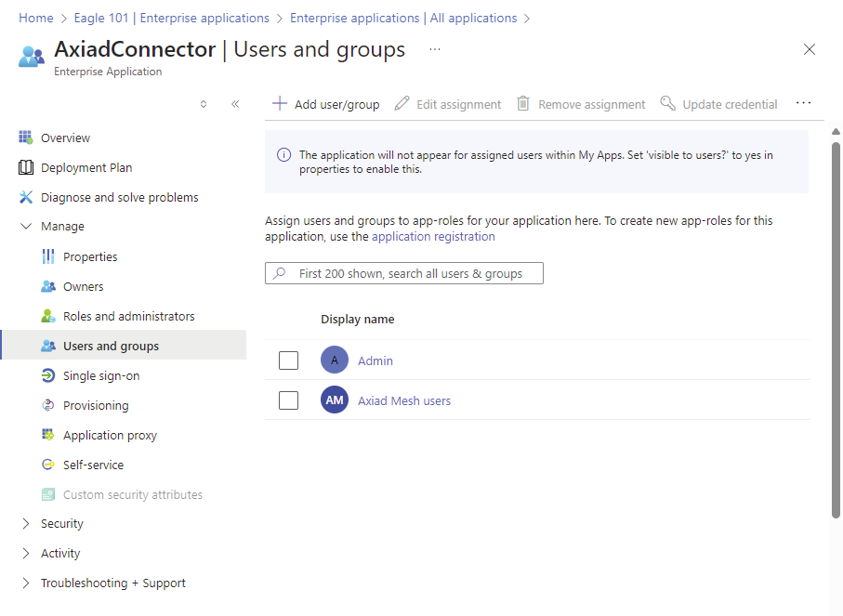
Task: Focus the search all users & groups field
Action: 403,273
